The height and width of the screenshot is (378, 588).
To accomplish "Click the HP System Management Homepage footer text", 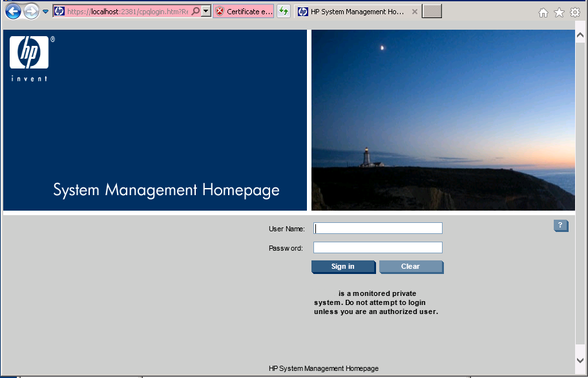I will click(324, 368).
